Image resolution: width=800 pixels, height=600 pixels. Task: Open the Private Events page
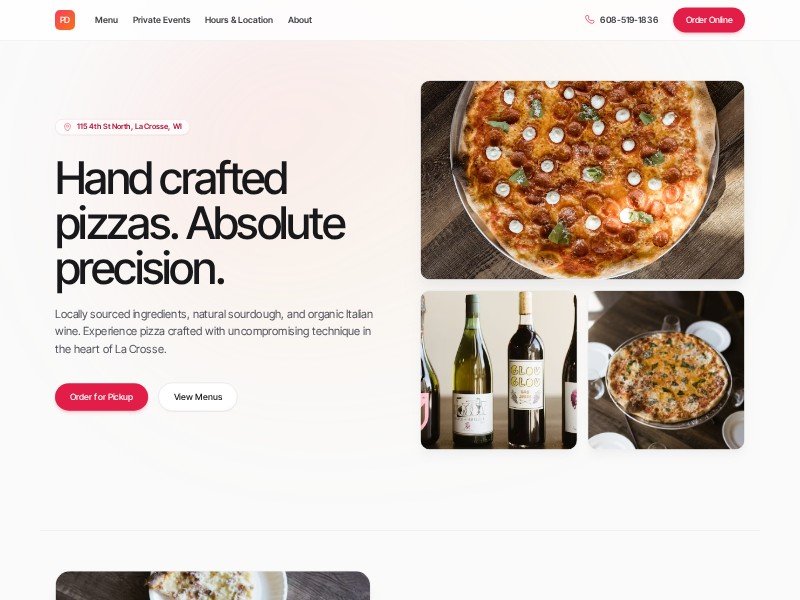[161, 20]
